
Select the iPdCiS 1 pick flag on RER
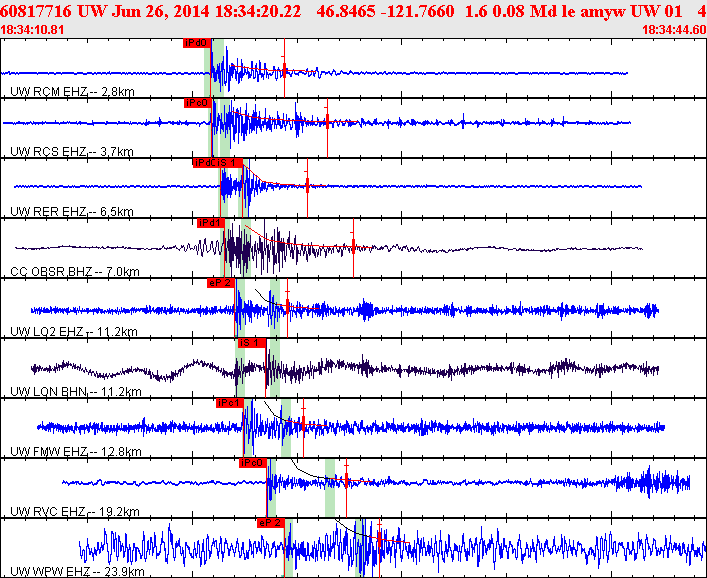click(218, 163)
